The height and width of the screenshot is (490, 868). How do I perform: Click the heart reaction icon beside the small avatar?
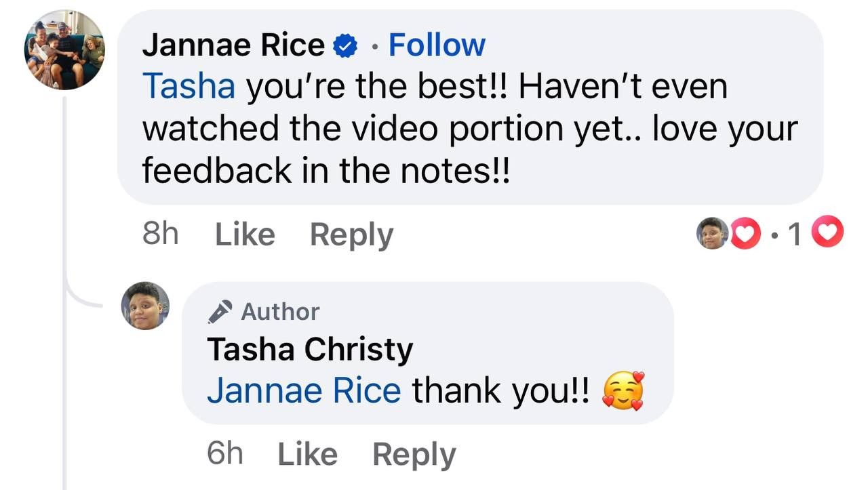744,234
